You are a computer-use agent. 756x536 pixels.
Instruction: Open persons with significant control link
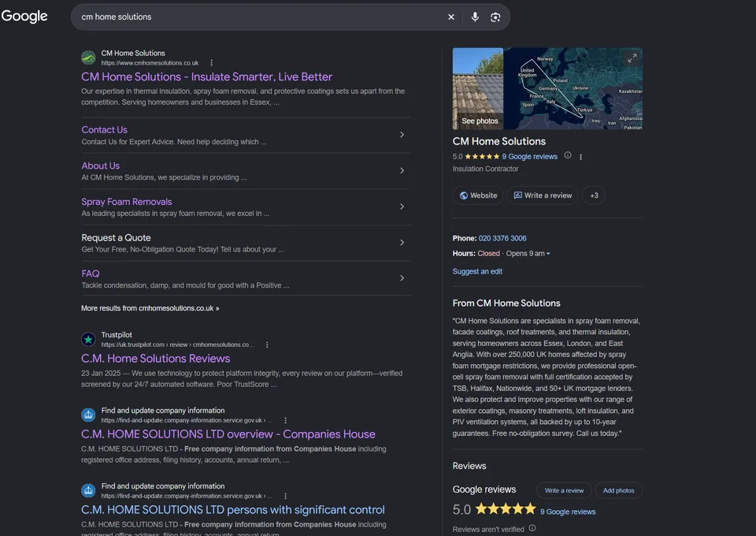[x=233, y=510]
